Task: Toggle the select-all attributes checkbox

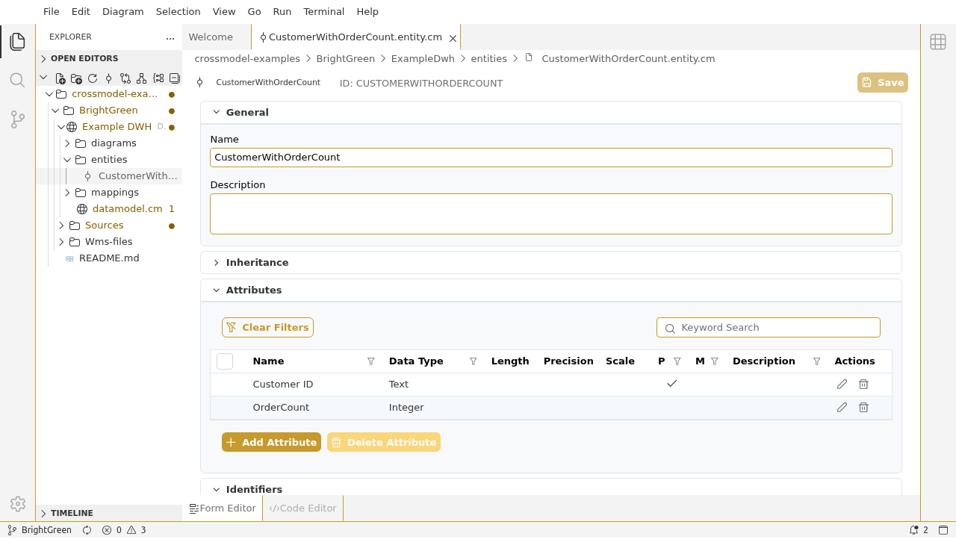Action: point(225,361)
